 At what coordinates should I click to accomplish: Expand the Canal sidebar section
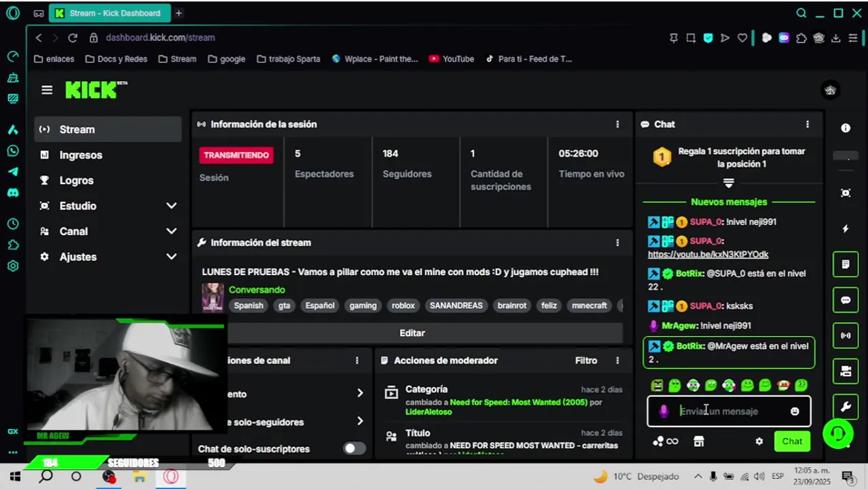[108, 232]
